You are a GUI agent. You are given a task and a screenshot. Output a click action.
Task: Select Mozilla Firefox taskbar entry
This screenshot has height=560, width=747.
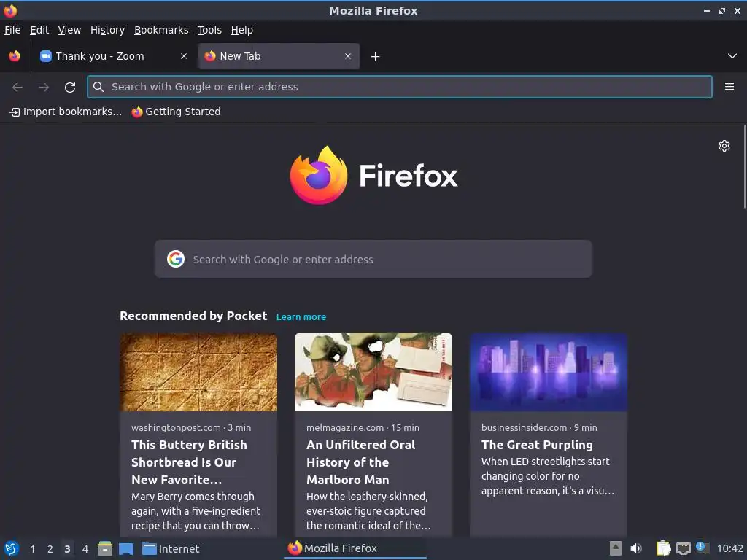tap(355, 548)
